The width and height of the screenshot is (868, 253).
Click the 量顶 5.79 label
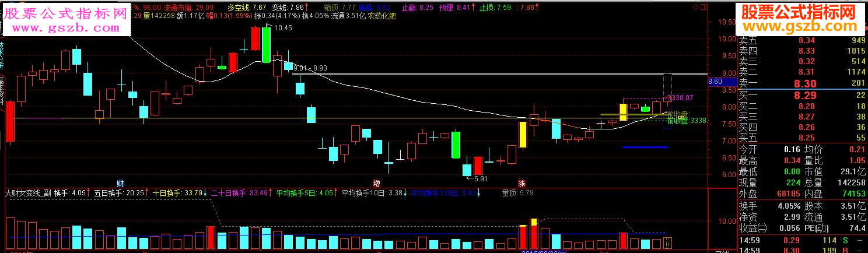517,193
